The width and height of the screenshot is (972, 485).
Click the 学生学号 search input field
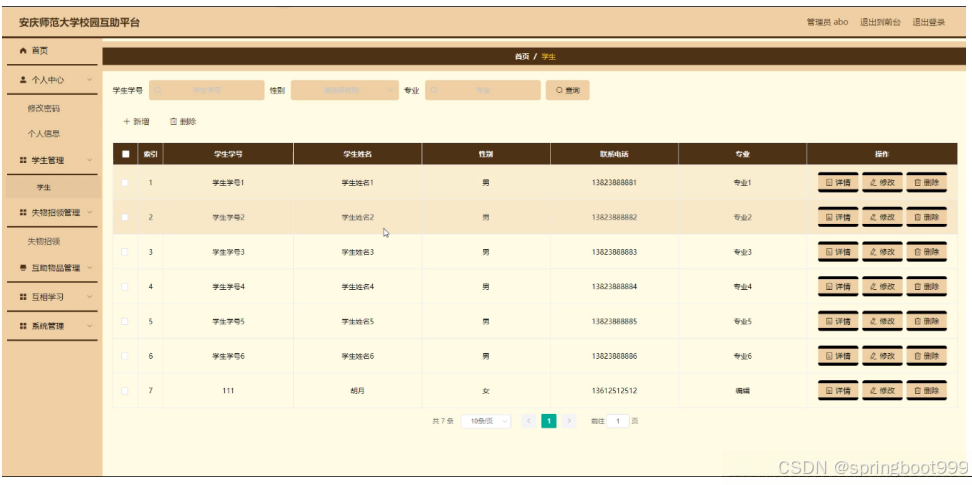click(x=206, y=91)
